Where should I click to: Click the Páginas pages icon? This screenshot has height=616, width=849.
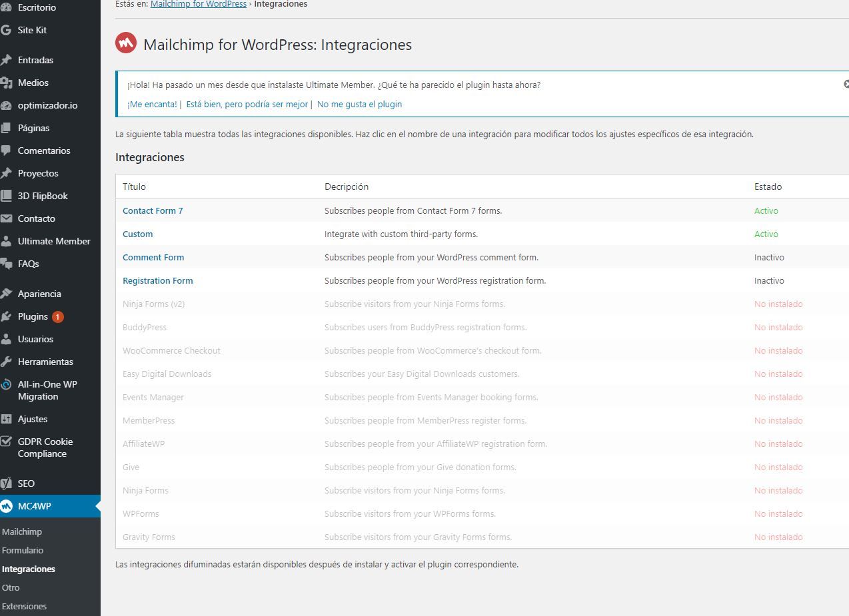[x=6, y=128]
